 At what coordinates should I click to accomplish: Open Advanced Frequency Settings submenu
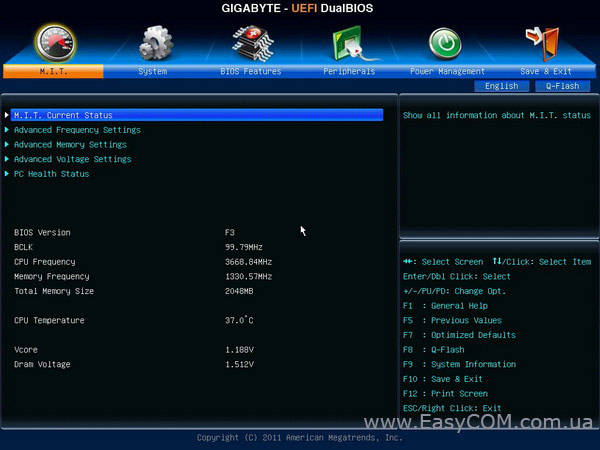click(x=77, y=130)
